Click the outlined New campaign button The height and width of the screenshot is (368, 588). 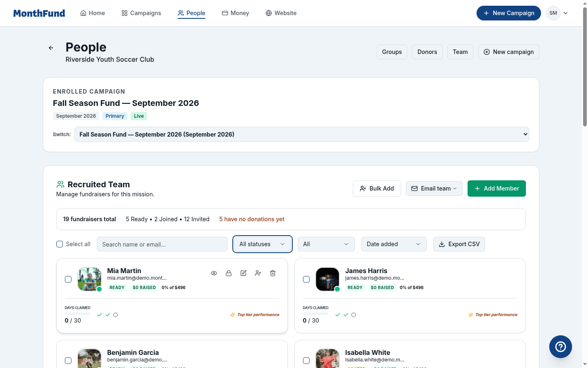[x=509, y=52]
